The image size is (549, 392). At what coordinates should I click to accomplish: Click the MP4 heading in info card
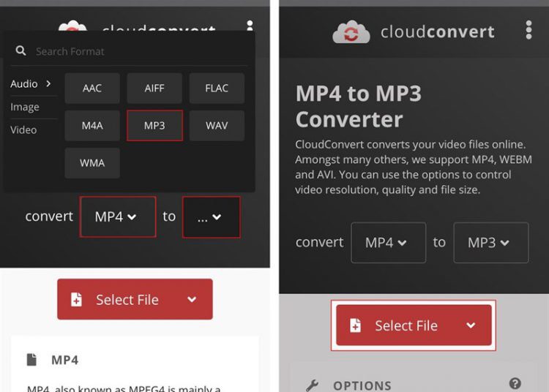click(x=64, y=360)
